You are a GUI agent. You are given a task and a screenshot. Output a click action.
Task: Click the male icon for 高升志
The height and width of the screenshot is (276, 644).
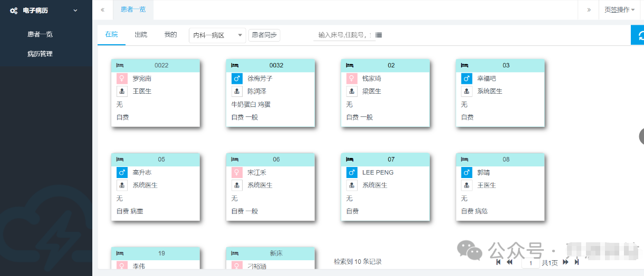(122, 172)
